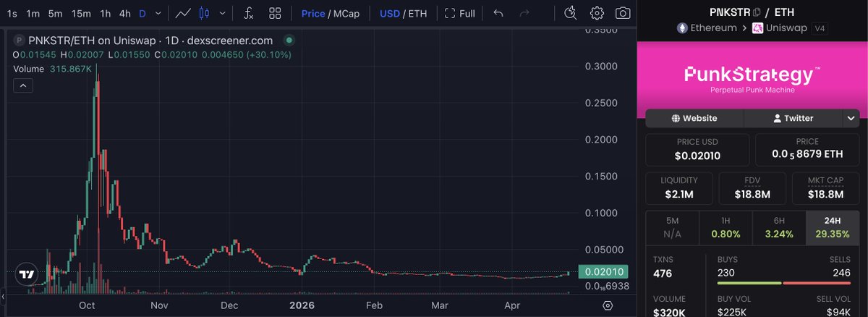Click the TXNS 476 value

click(663, 272)
